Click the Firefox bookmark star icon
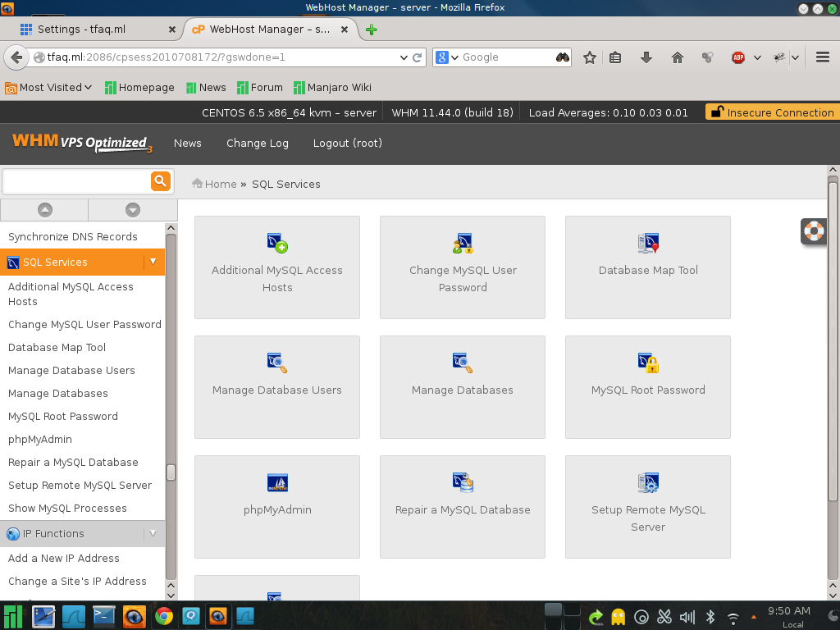Image resolution: width=840 pixels, height=630 pixels. [x=589, y=57]
